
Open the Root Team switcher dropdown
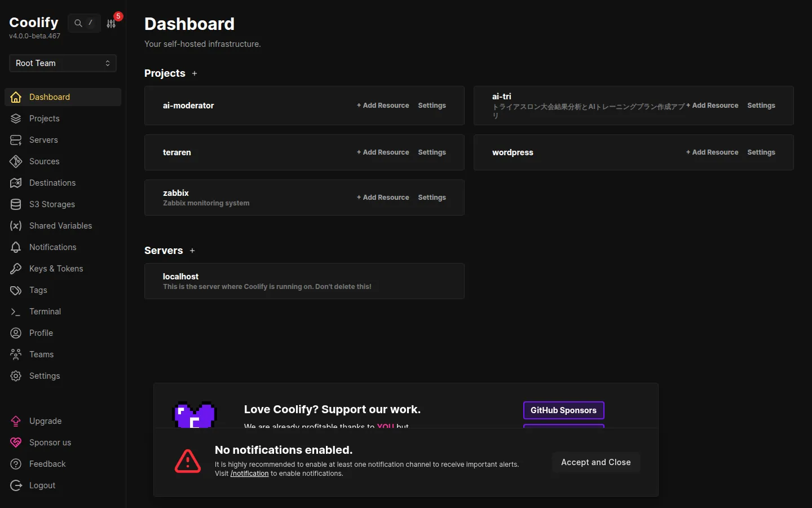tap(63, 63)
